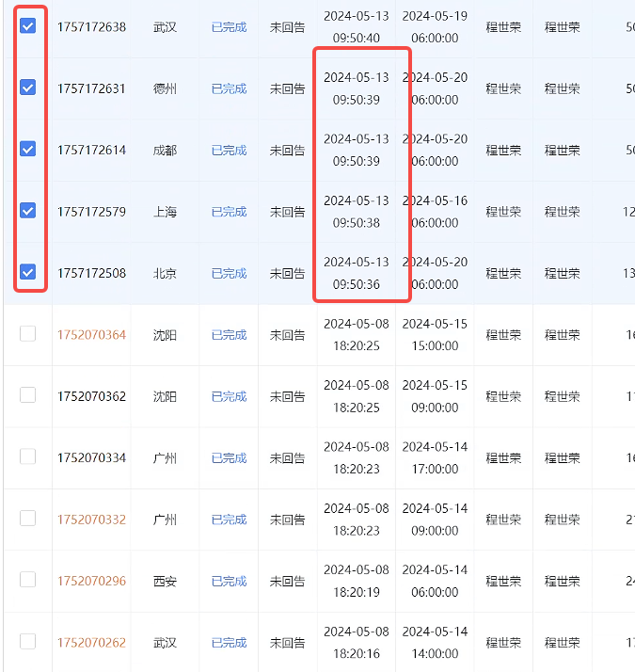The height and width of the screenshot is (672, 635).
Task: Click the 西安 city cell
Action: 165,581
